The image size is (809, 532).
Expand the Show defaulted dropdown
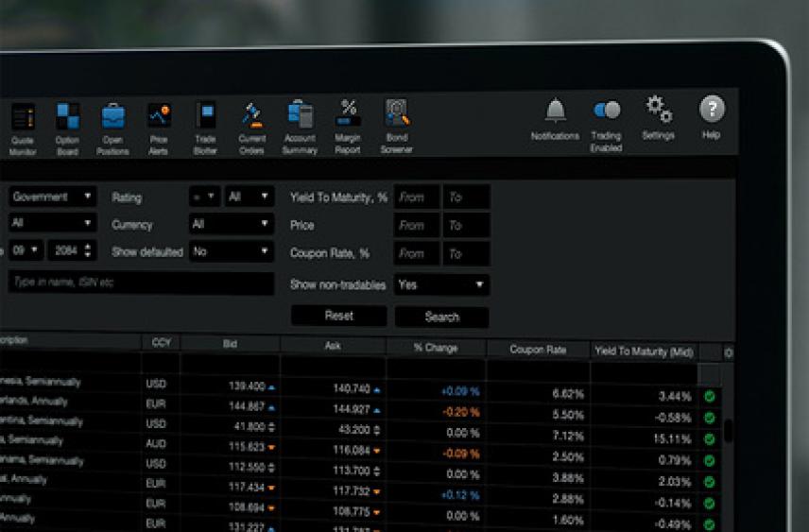click(231, 252)
